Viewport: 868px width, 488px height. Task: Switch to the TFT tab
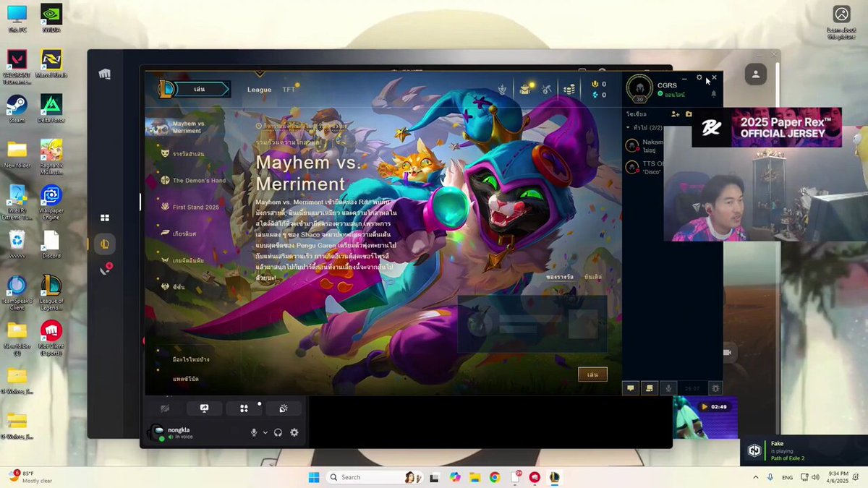(x=289, y=90)
